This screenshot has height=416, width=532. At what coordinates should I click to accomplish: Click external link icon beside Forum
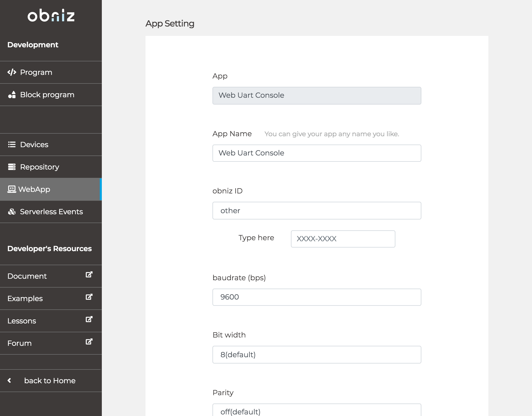point(89,342)
